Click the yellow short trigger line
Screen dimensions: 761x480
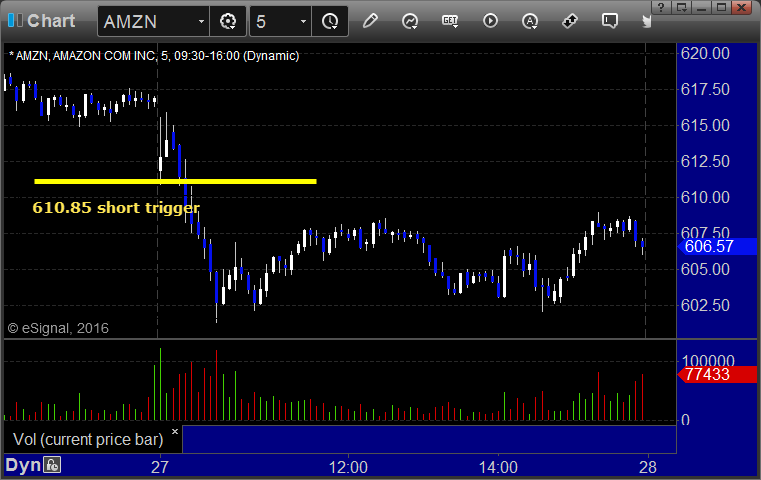pos(175,182)
